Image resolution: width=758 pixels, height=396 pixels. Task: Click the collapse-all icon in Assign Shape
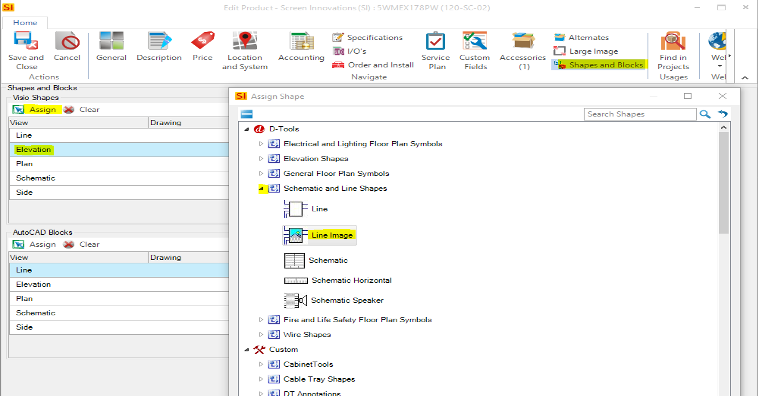pos(247,114)
